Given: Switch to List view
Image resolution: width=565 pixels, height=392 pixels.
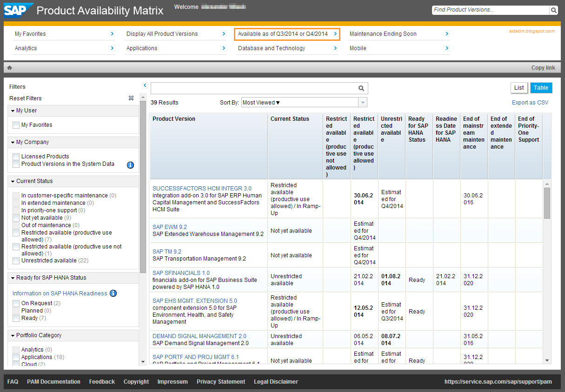Looking at the screenshot, I should [519, 87].
